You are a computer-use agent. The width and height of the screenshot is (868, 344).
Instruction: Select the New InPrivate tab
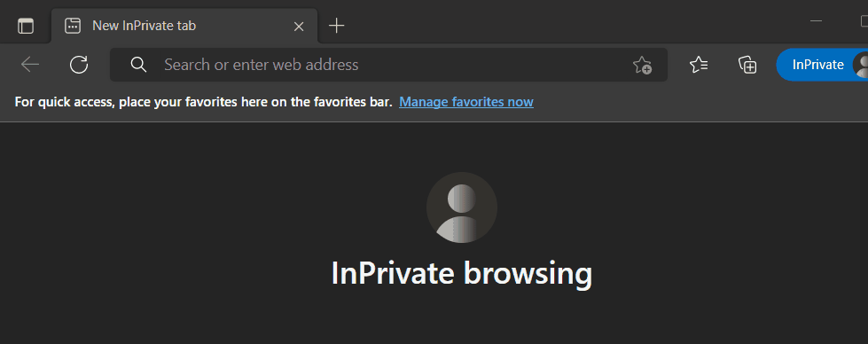click(184, 26)
